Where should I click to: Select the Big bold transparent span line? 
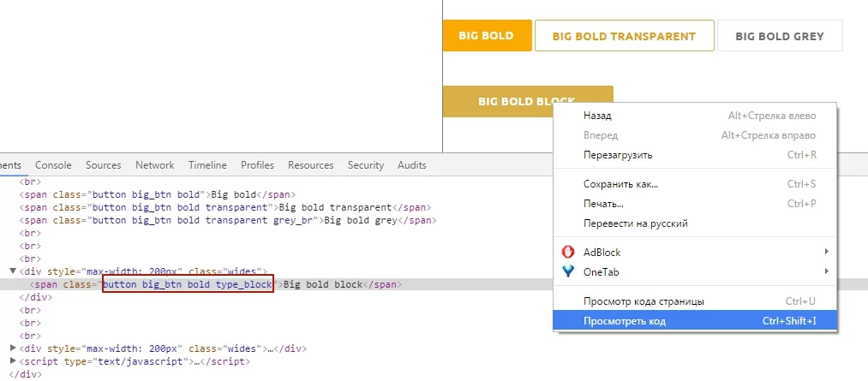pos(225,207)
